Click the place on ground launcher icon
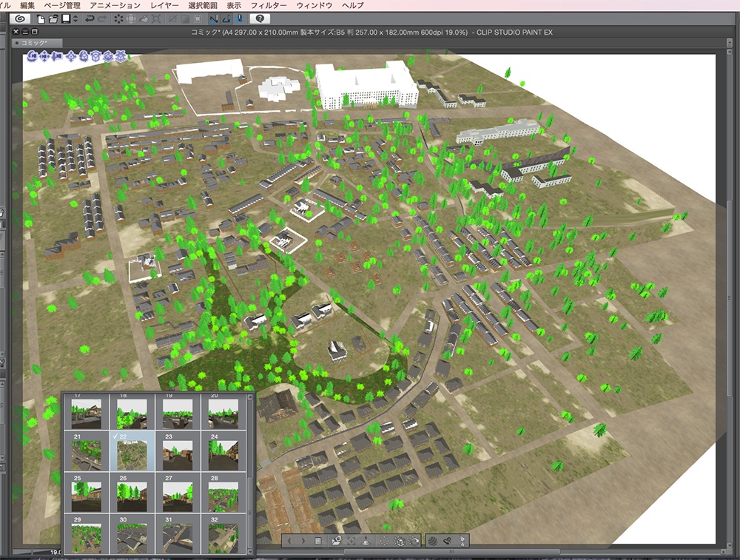The image size is (740, 560). pos(366,541)
